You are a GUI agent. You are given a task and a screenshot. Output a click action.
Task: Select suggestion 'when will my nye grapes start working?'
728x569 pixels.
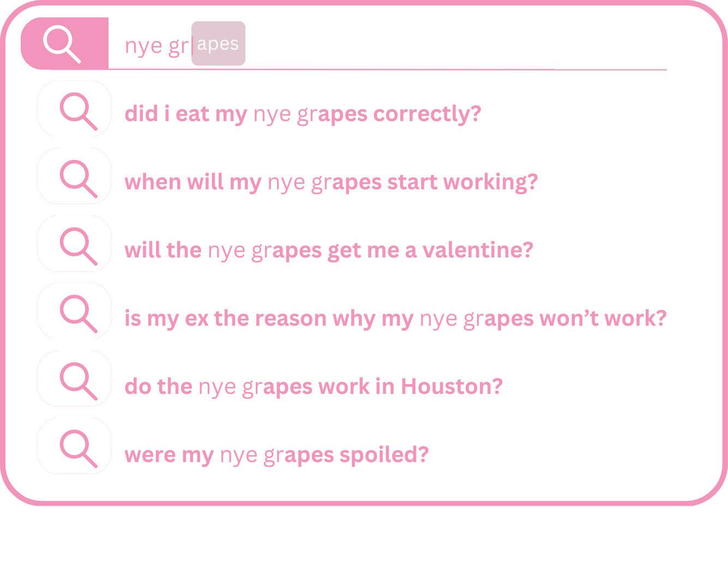coord(331,182)
